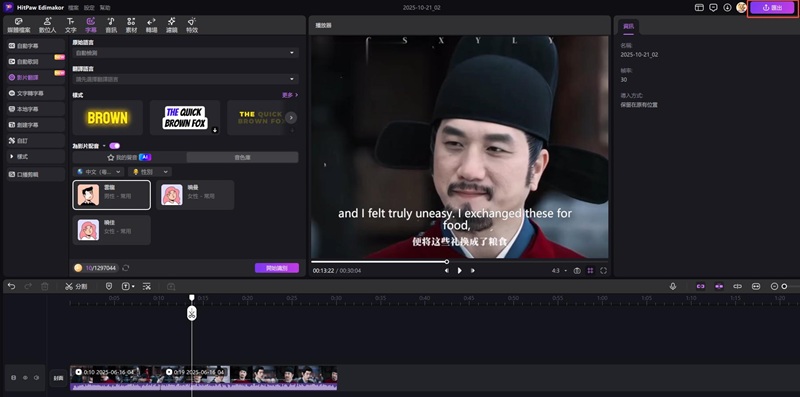Select the female voice card on the right
This screenshot has width=800, height=397.
tap(195, 195)
